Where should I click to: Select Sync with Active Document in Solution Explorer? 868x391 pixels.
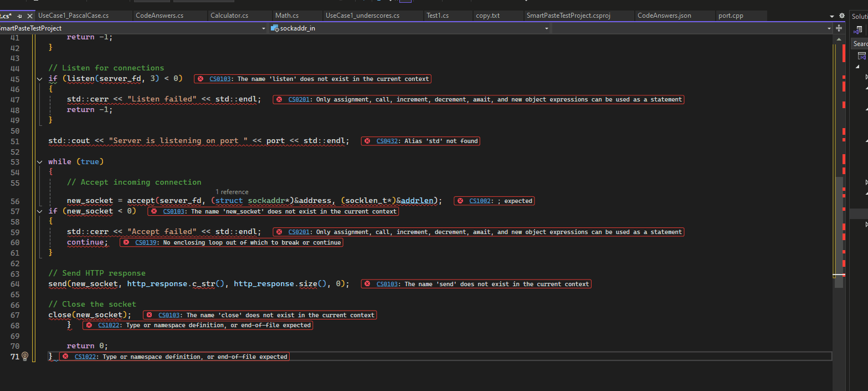(x=858, y=29)
